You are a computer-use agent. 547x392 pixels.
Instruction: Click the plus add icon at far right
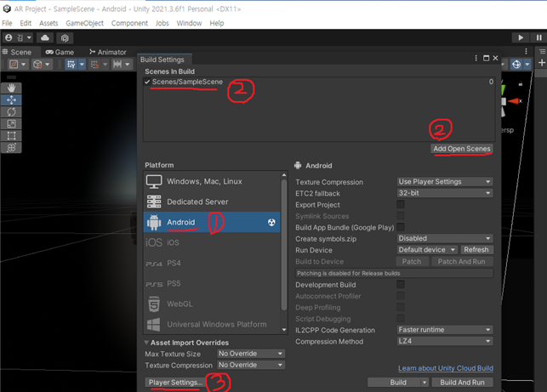click(x=542, y=63)
